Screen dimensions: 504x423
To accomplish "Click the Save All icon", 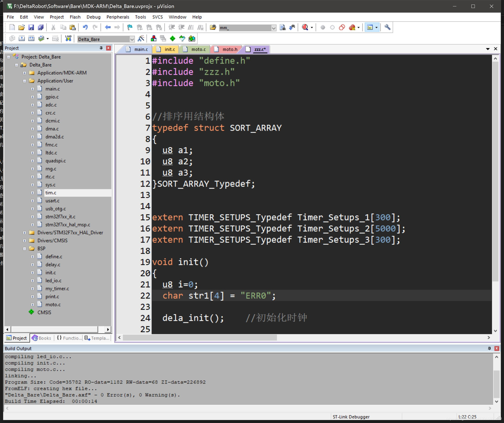I will click(x=41, y=27).
